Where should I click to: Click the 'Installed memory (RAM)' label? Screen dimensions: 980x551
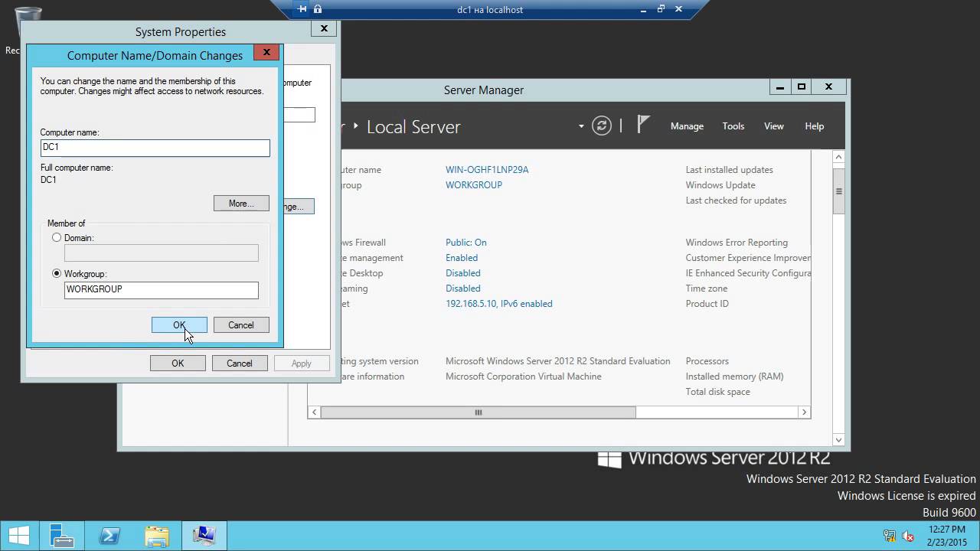tap(735, 377)
